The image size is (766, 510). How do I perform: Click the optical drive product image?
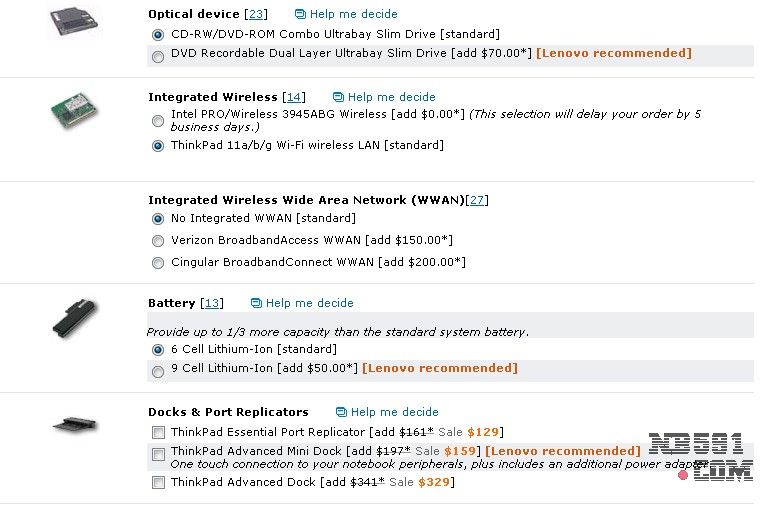point(75,21)
